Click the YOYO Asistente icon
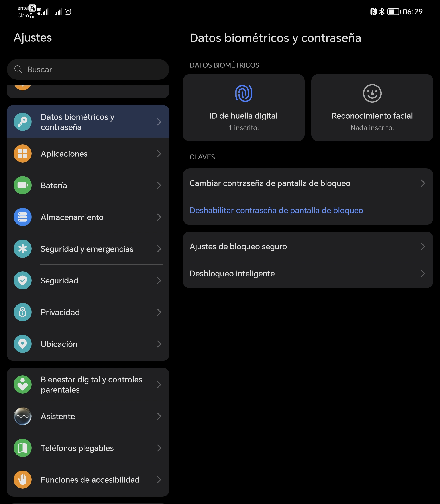Image resolution: width=440 pixels, height=504 pixels. (23, 416)
